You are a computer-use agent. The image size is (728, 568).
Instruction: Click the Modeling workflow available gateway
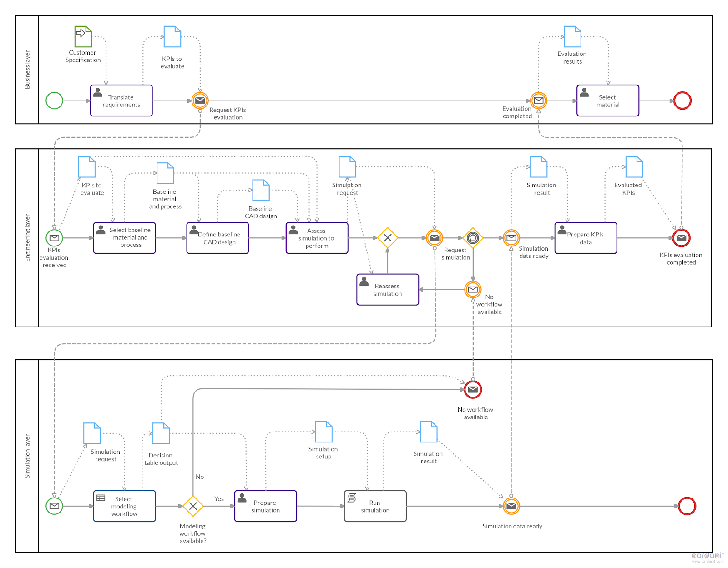[x=193, y=506]
